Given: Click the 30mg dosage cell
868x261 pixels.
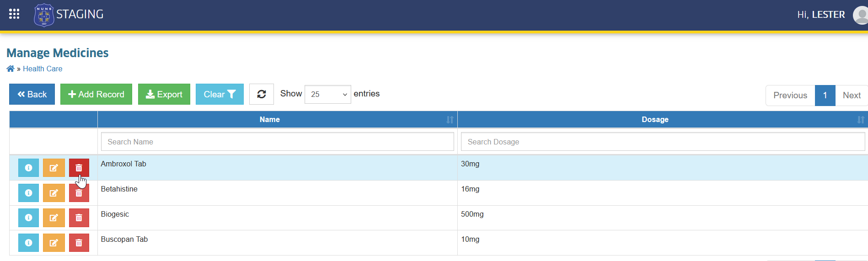Looking at the screenshot, I should tap(663, 168).
